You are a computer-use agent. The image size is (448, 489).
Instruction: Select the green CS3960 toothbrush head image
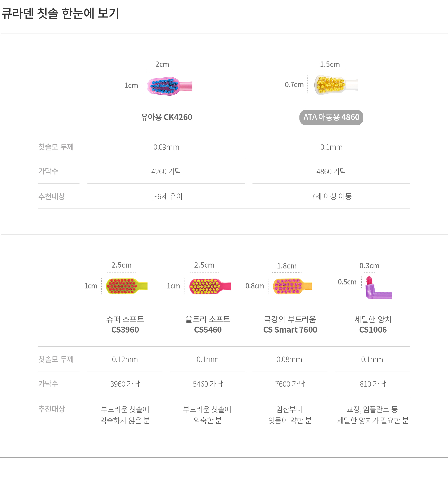127,286
